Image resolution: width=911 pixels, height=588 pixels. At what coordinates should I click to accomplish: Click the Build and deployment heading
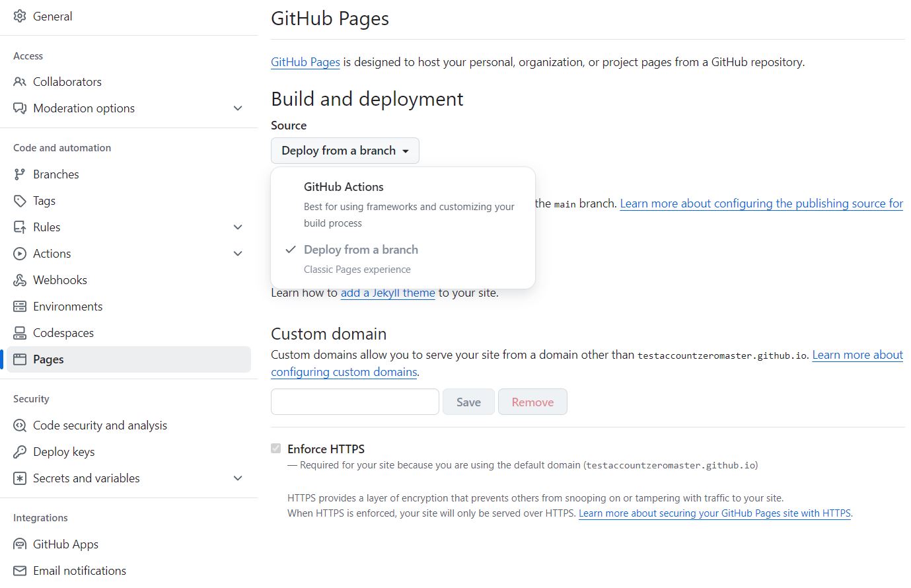(x=367, y=99)
